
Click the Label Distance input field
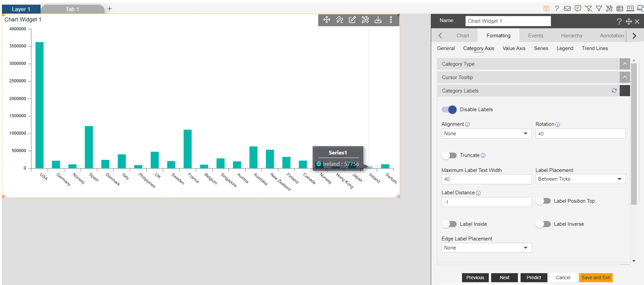(x=486, y=202)
